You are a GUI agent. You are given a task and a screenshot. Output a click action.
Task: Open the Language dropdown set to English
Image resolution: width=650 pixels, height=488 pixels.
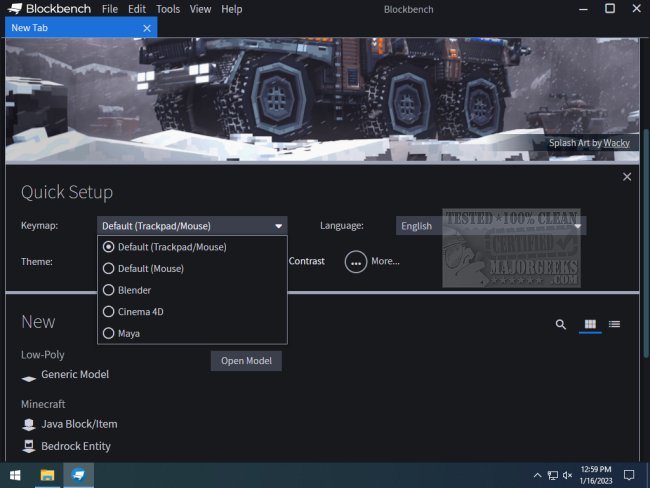(x=490, y=226)
